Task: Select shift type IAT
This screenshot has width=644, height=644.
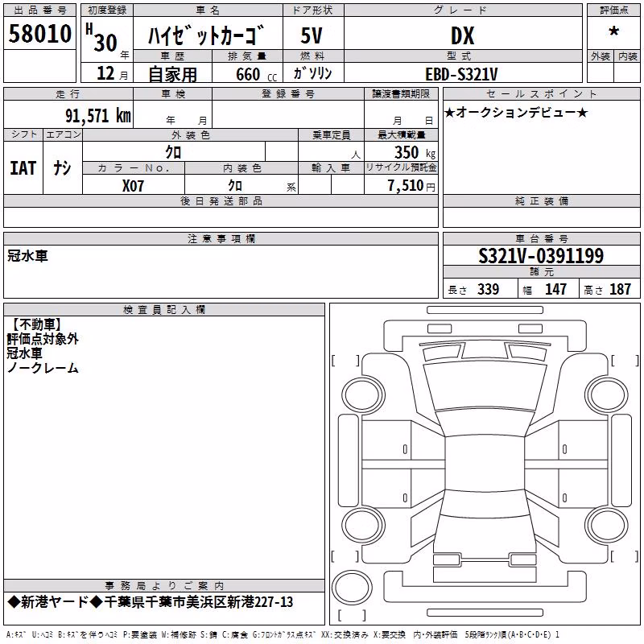Action: [23, 168]
